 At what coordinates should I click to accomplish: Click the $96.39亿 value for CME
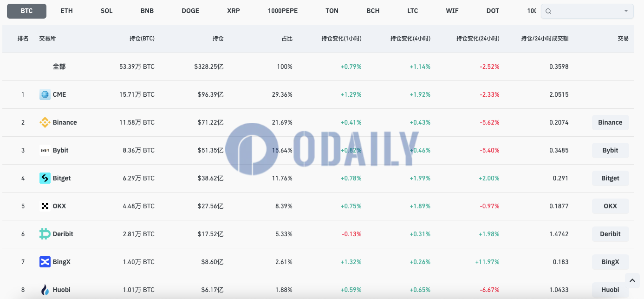coord(211,94)
